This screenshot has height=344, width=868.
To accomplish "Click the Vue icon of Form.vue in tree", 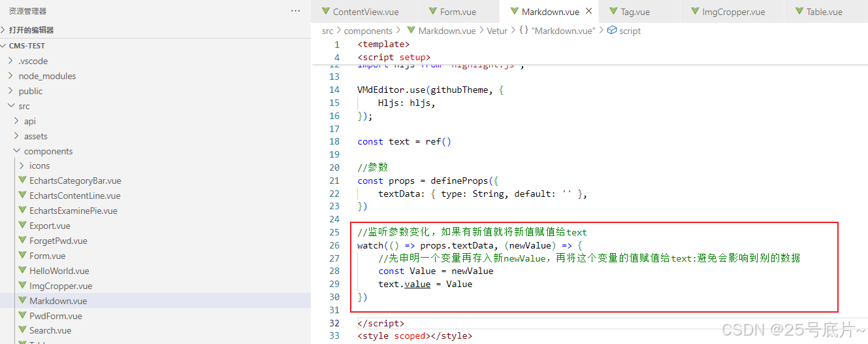I will pos(23,256).
